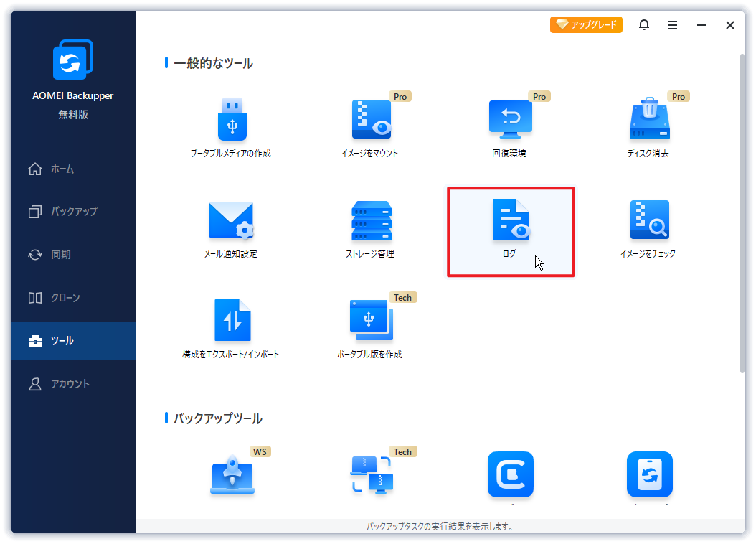Click the 一般的なツール heading
756x544 pixels.
[213, 63]
